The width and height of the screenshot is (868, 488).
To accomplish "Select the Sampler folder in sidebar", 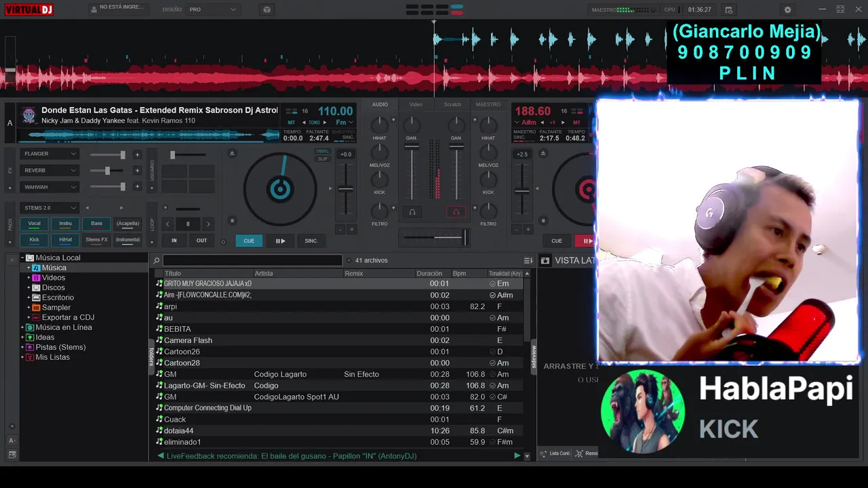I will click(x=56, y=307).
